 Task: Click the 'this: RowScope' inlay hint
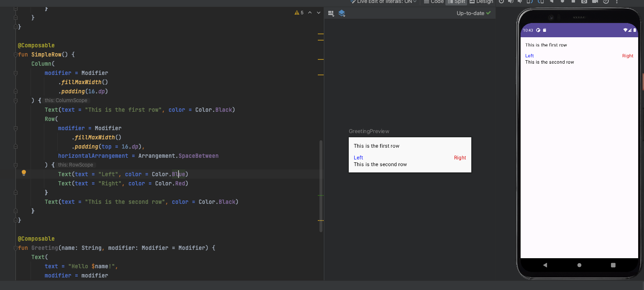pos(75,165)
